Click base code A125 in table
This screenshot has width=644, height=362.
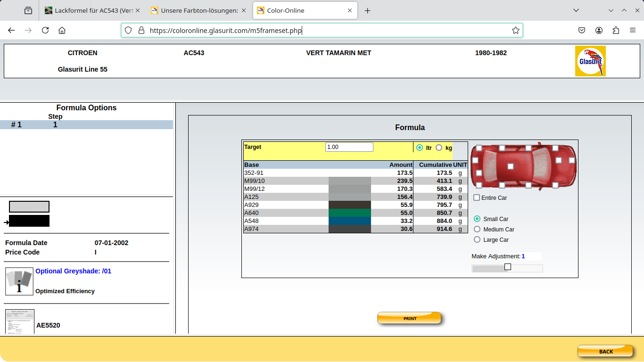[251, 197]
